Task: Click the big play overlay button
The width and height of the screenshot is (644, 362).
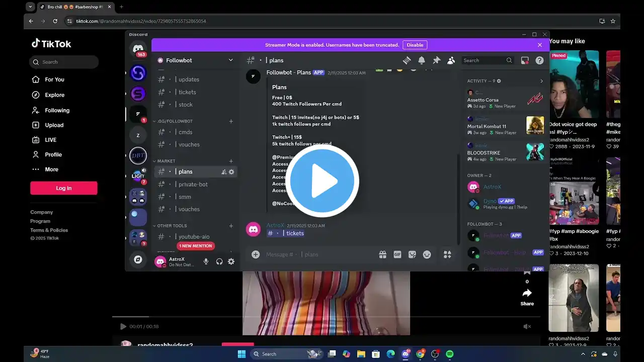Action: point(322,181)
